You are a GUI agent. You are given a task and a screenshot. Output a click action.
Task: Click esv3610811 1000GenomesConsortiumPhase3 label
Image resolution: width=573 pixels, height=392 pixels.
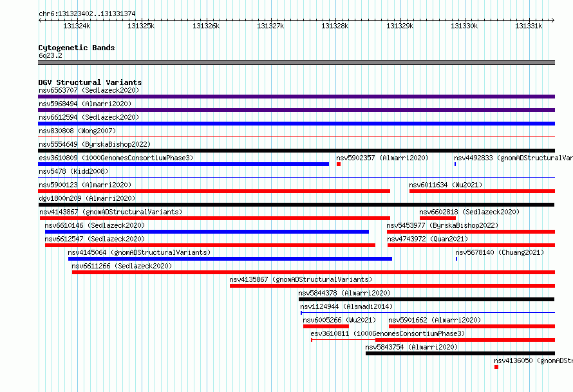tap(388, 333)
